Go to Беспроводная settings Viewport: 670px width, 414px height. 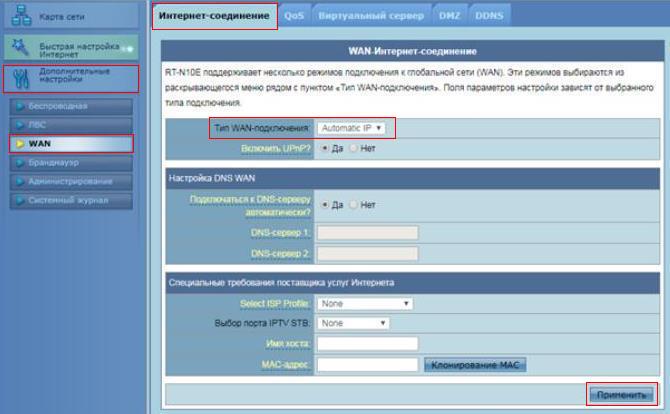click(x=71, y=106)
